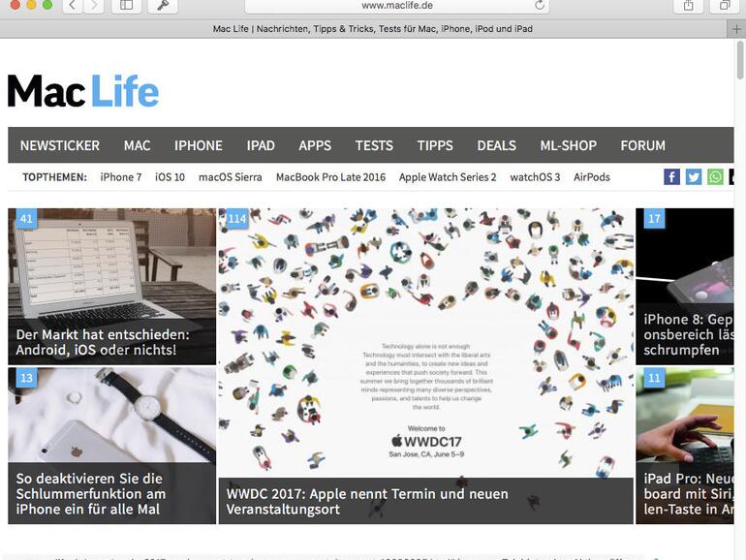Viewport: 746px width, 560px height.
Task: Open the WWDC 2017 Termin article headline
Action: pyautogui.click(x=367, y=501)
